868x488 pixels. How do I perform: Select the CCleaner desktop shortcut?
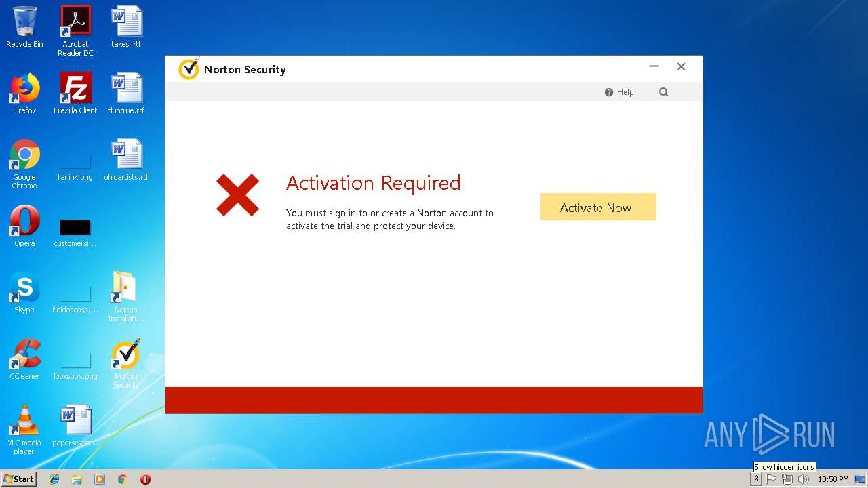(24, 359)
